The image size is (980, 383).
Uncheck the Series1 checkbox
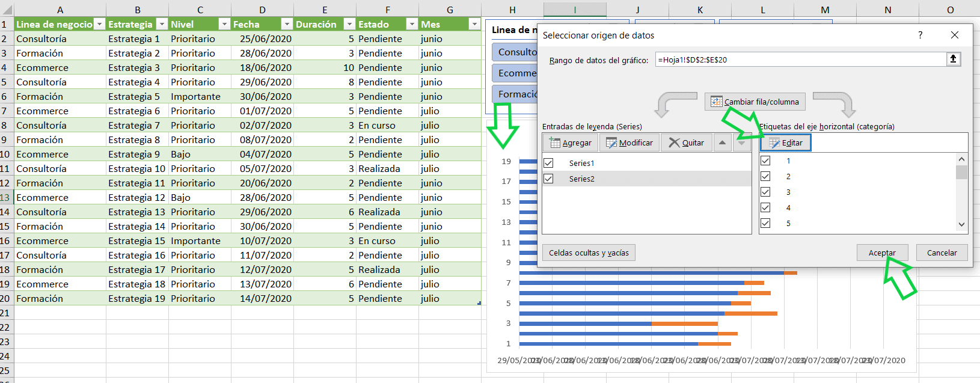pos(548,163)
